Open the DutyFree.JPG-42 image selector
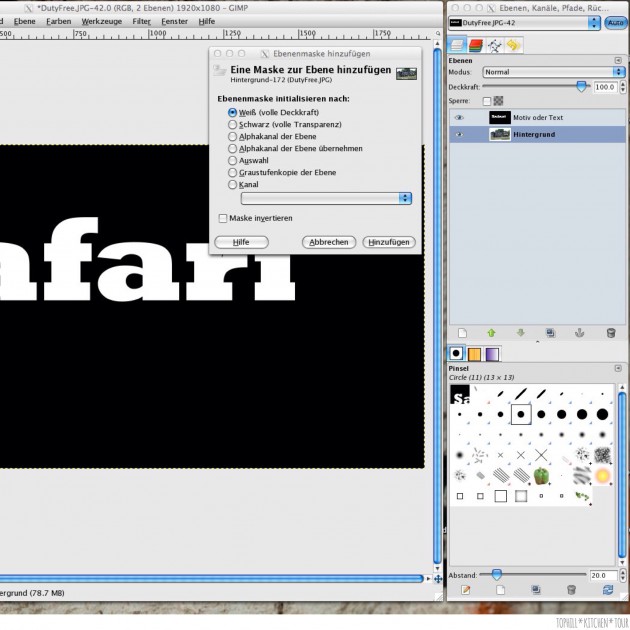This screenshot has width=630, height=630. (x=524, y=23)
